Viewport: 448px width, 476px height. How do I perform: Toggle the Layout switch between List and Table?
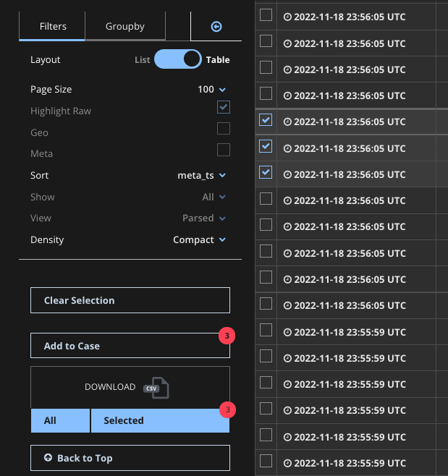click(178, 59)
